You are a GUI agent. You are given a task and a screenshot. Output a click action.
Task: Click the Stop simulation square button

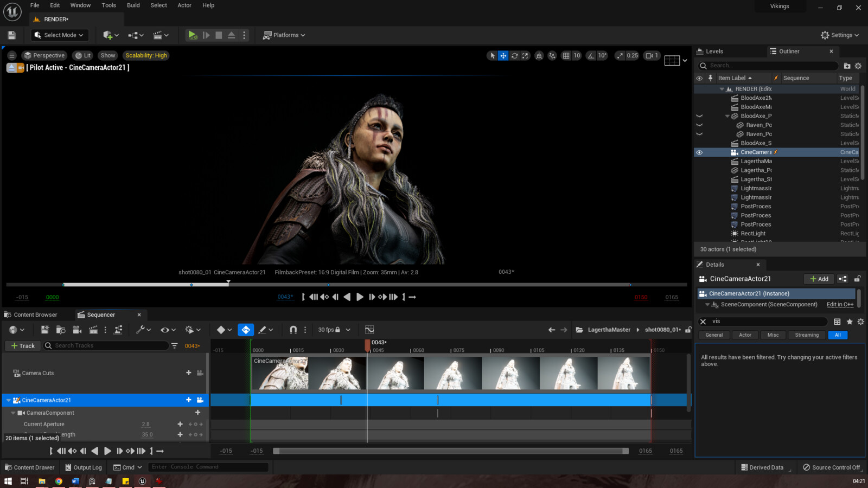pos(219,35)
